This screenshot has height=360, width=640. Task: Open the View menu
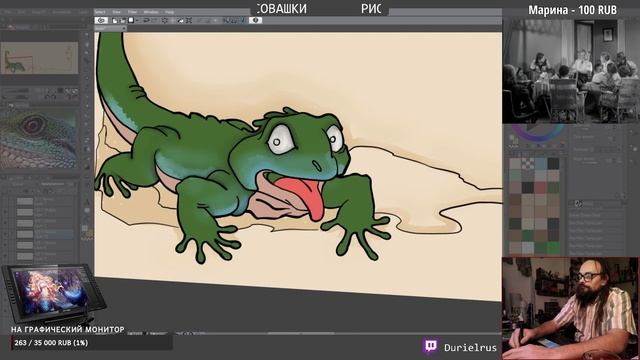pyautogui.click(x=116, y=12)
